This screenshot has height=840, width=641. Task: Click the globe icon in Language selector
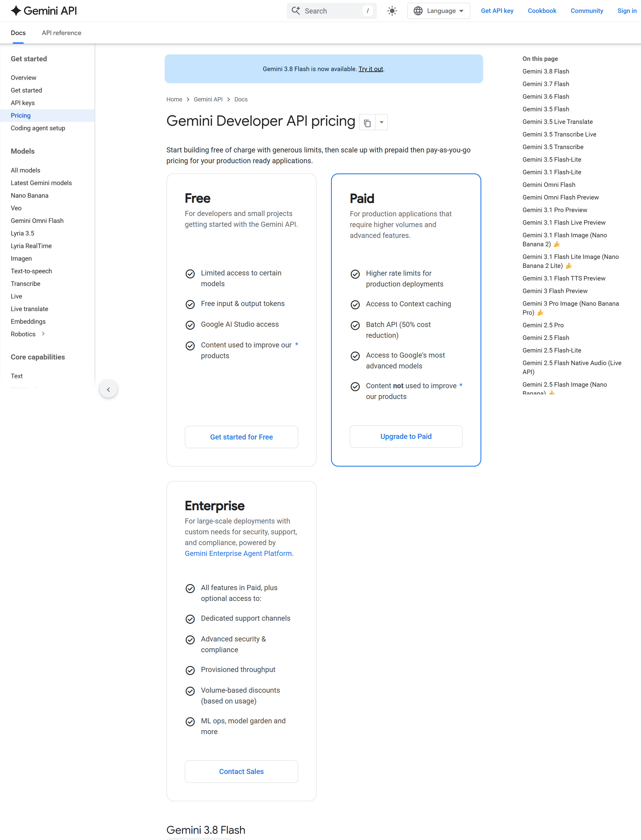coord(418,11)
